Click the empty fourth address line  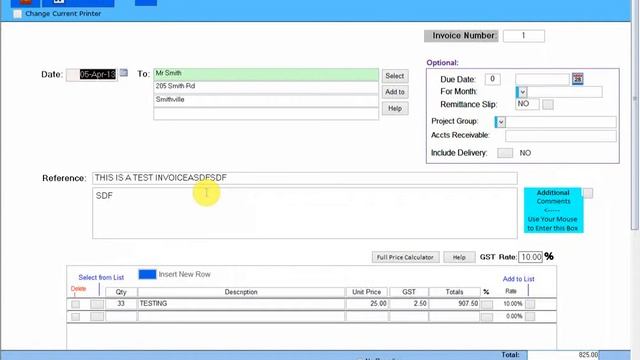(x=266, y=114)
